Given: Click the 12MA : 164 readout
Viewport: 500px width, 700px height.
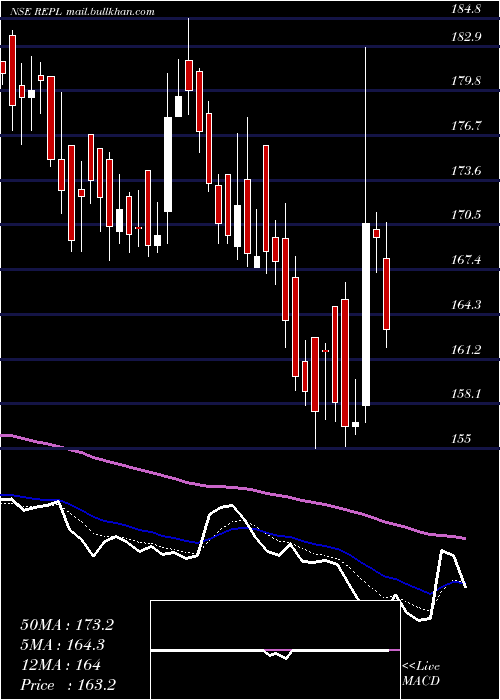Looking at the screenshot, I should coord(60,665).
